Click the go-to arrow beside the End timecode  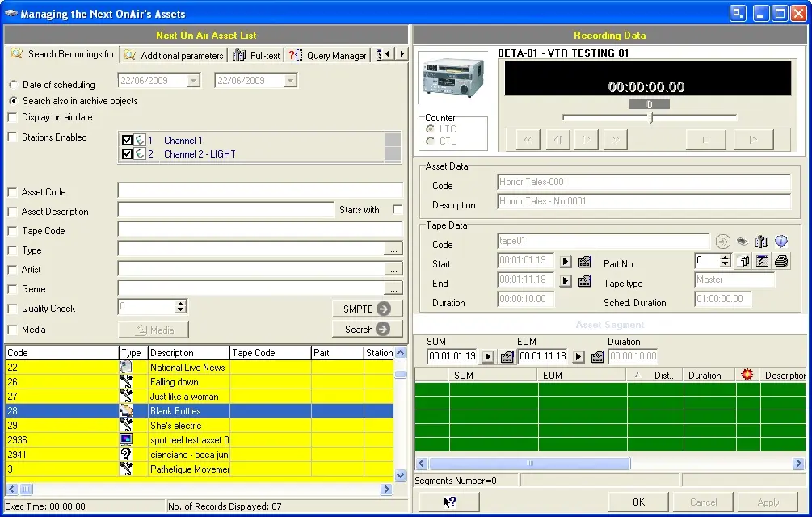tap(566, 281)
